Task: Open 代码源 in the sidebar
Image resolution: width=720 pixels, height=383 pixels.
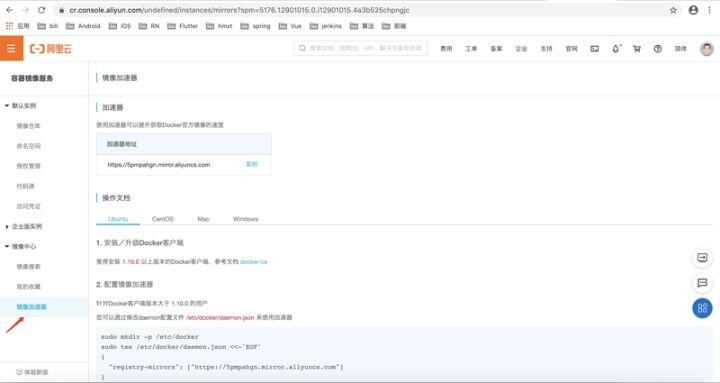Action: (x=26, y=186)
